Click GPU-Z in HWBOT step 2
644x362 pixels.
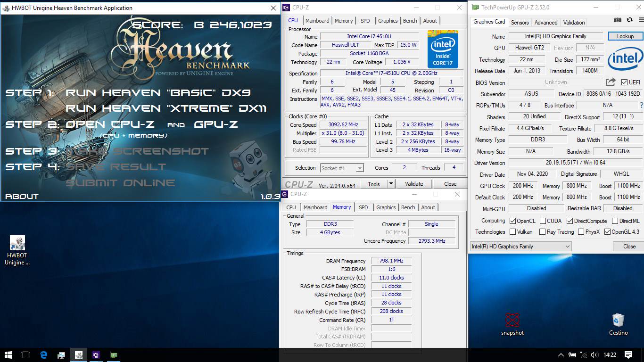point(215,124)
